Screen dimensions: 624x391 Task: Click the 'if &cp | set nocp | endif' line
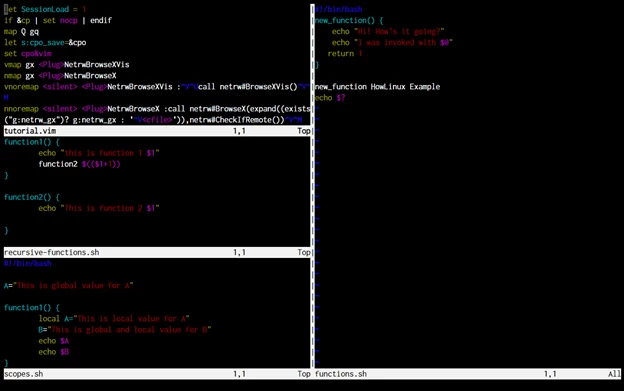[58, 20]
